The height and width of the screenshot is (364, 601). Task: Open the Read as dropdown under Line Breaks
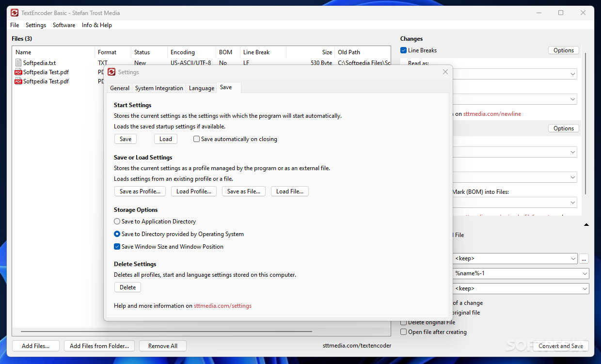(573, 74)
